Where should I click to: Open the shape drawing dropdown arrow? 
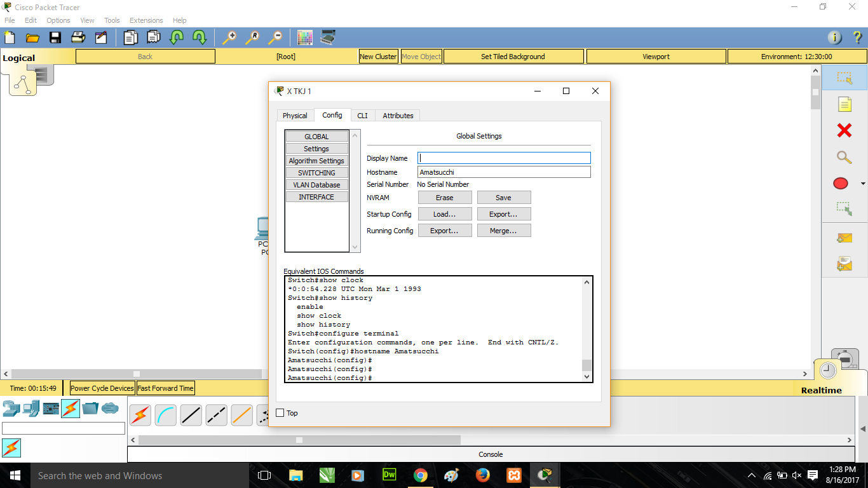pyautogui.click(x=862, y=183)
